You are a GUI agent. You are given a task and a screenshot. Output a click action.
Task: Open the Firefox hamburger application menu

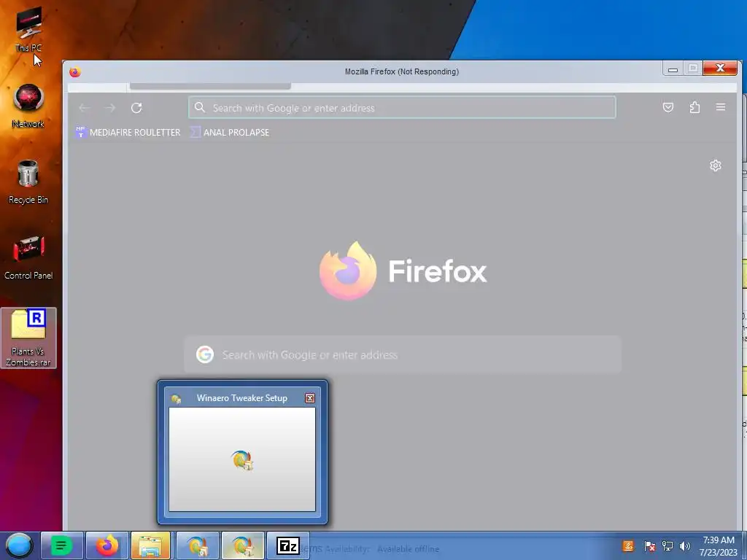[x=720, y=107]
